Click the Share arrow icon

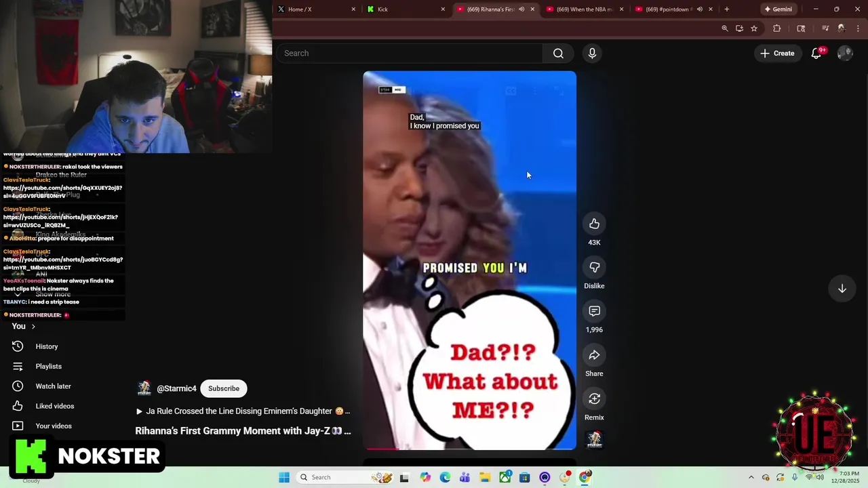(x=594, y=355)
